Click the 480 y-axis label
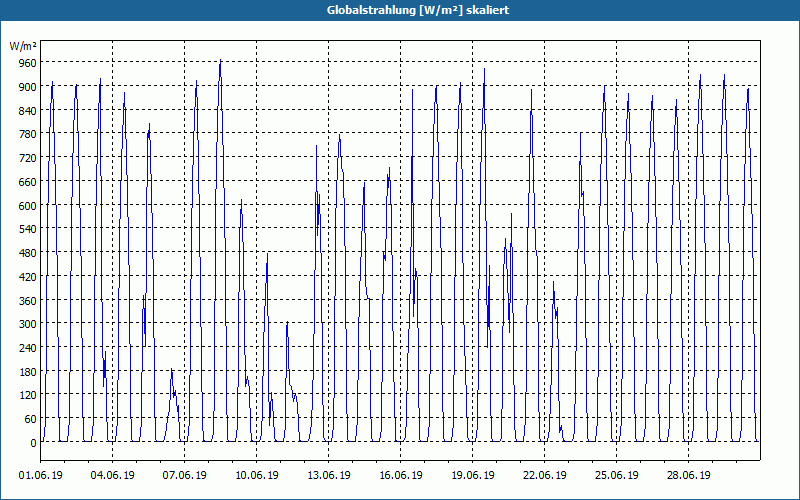This screenshot has height=500, width=800. click(28, 253)
